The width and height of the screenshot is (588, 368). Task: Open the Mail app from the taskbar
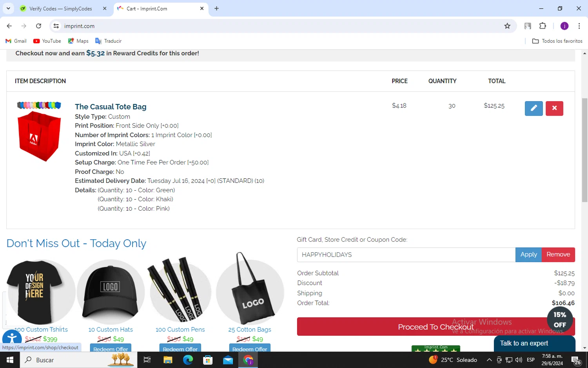coord(228,360)
